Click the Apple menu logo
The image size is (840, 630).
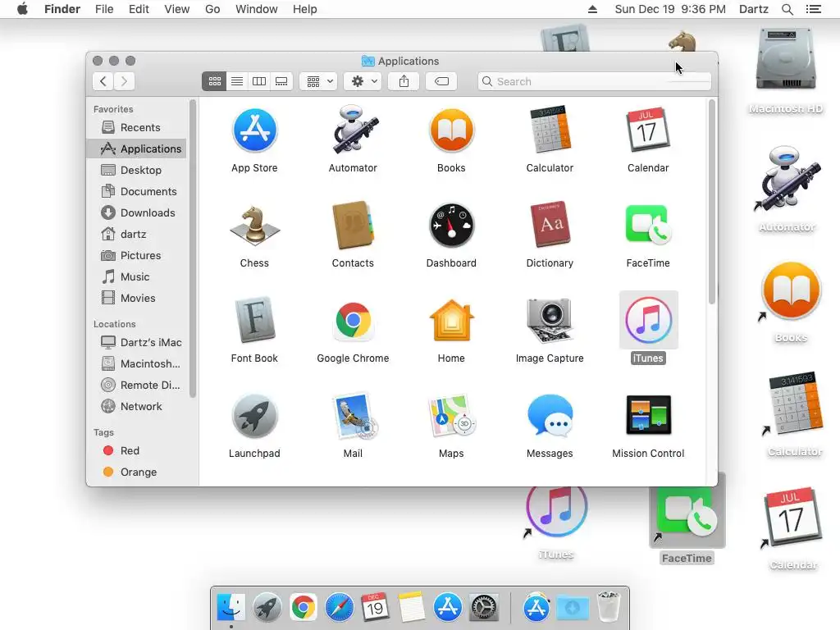pyautogui.click(x=22, y=9)
